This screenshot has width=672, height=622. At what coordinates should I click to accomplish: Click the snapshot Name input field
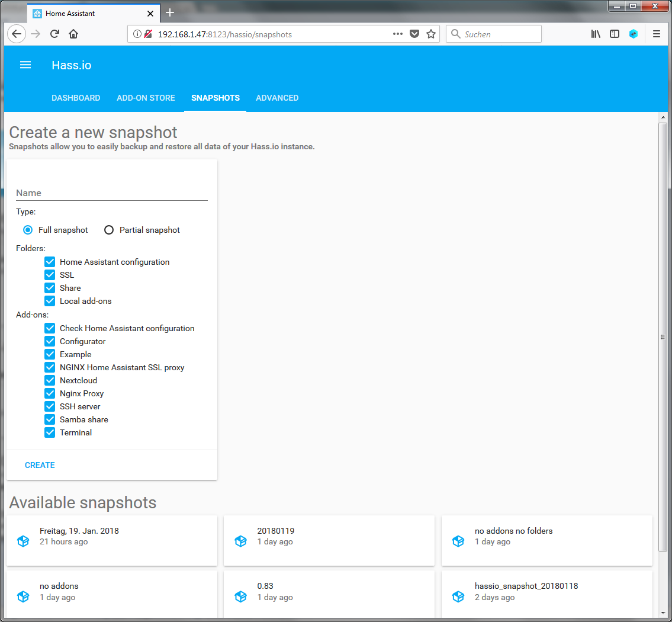pyautogui.click(x=112, y=193)
